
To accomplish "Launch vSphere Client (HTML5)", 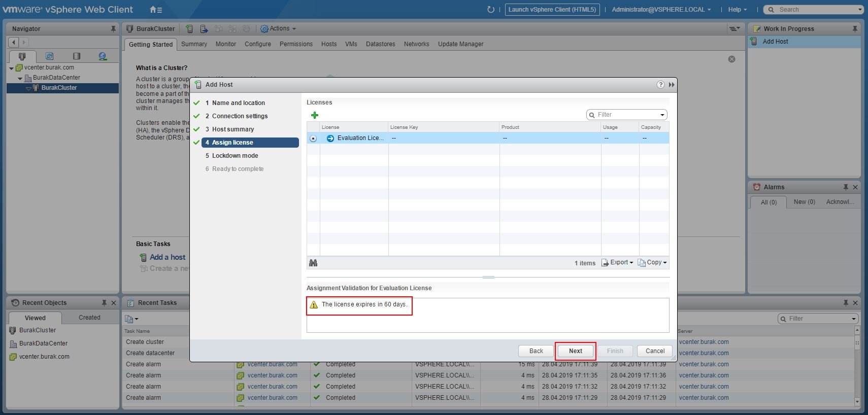I will [552, 10].
